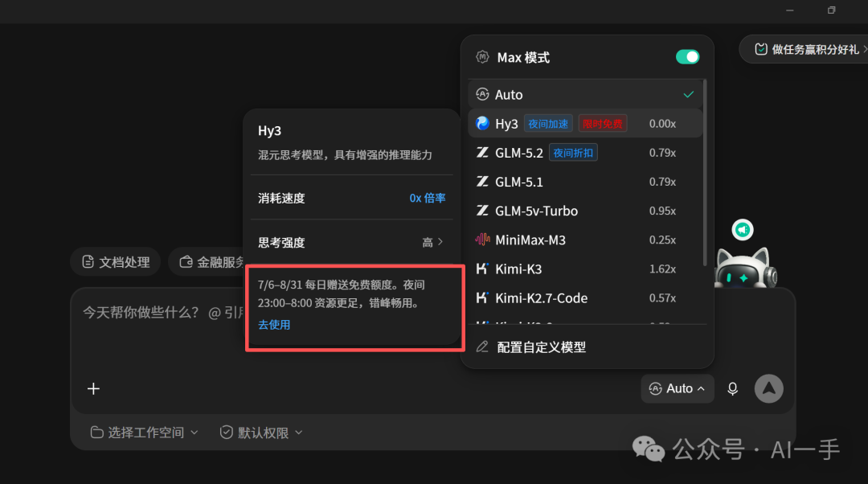Click the folder icon beside 选择工作空间

pyautogui.click(x=97, y=433)
